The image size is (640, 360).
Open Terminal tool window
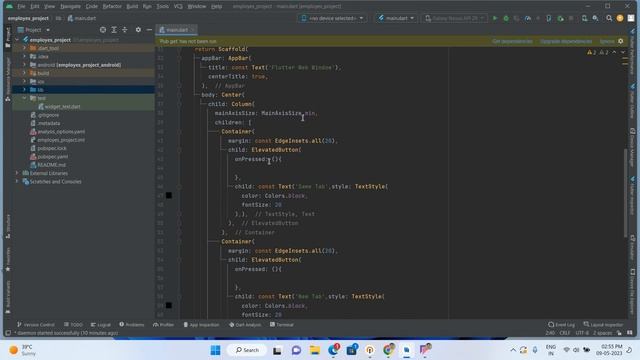point(282,324)
